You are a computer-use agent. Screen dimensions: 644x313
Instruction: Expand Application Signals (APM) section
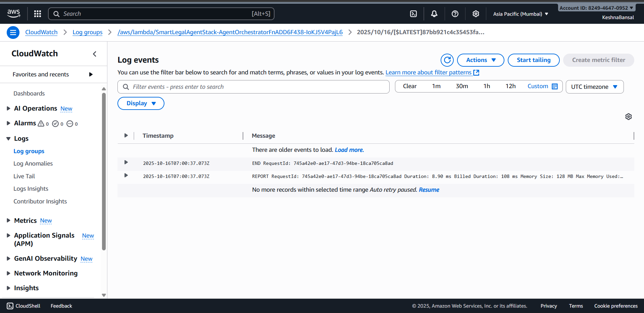(x=8, y=235)
